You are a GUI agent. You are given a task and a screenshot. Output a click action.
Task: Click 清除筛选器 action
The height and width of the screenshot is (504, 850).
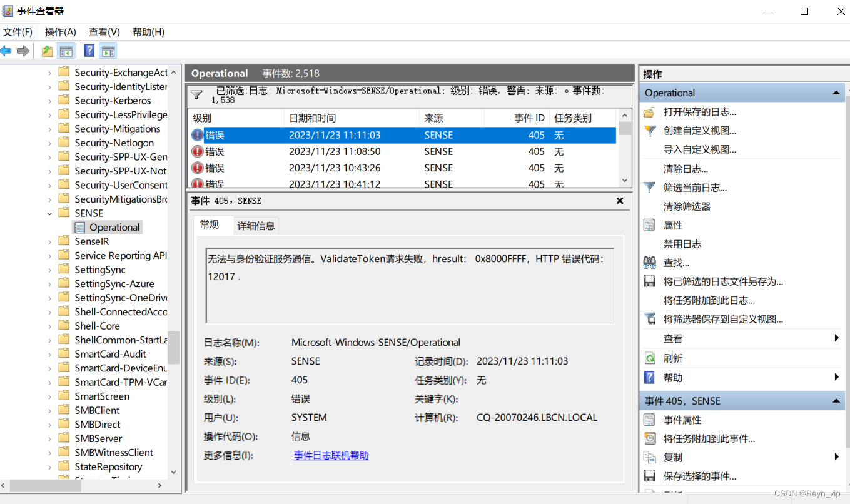(687, 206)
